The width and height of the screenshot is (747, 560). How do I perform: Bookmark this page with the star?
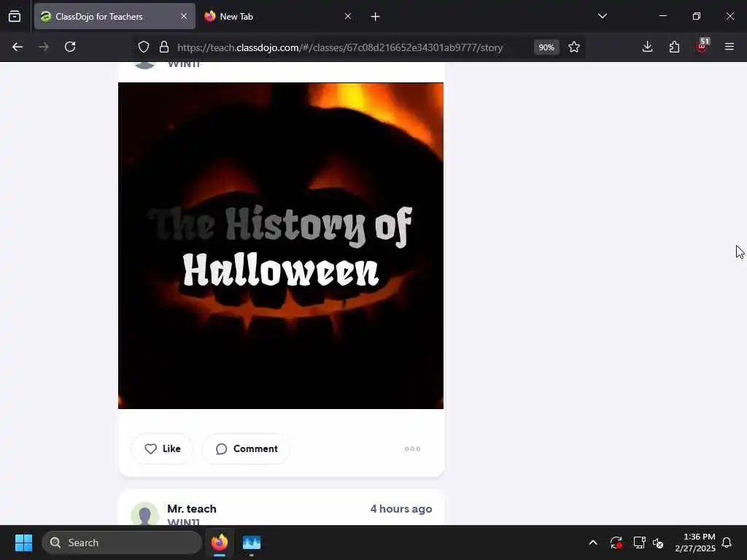(x=573, y=47)
